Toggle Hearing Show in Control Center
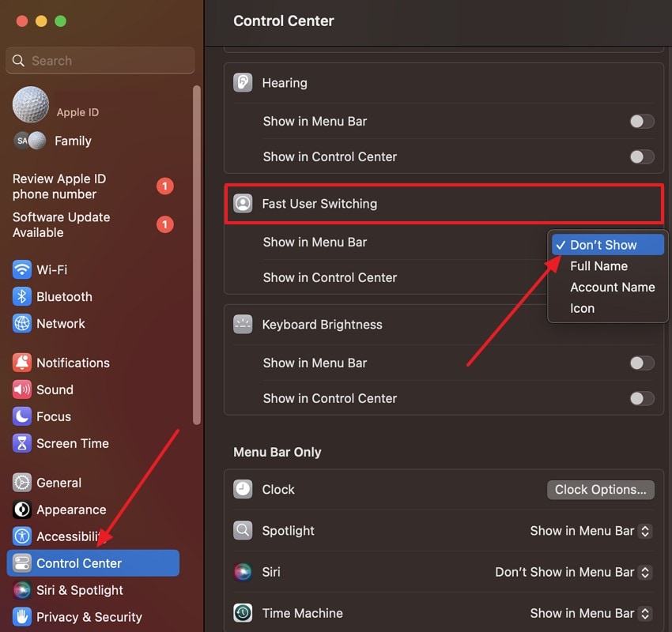Image resolution: width=672 pixels, height=632 pixels. (642, 156)
